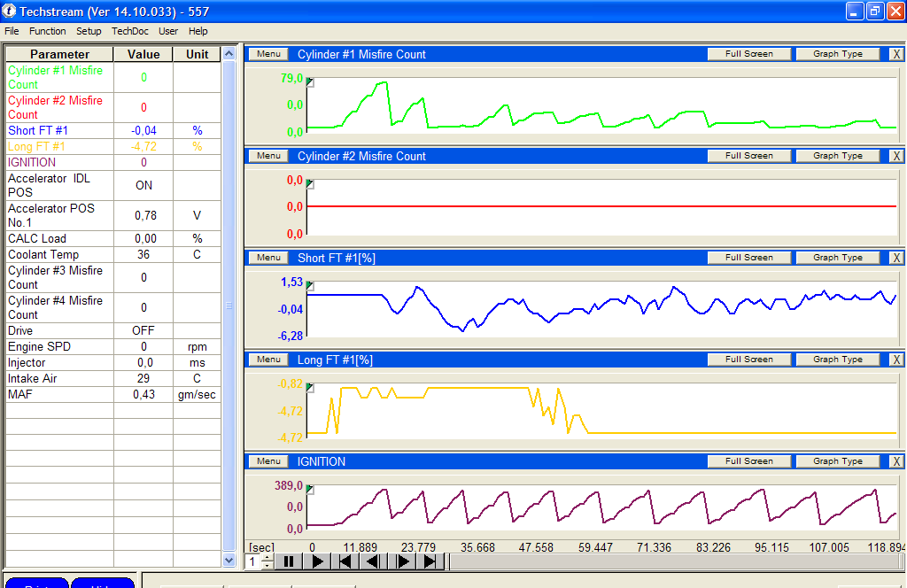This screenshot has height=588, width=907.
Task: Toggle marker on Cylinder #1 Misfire graph axis
Action: pos(310,82)
